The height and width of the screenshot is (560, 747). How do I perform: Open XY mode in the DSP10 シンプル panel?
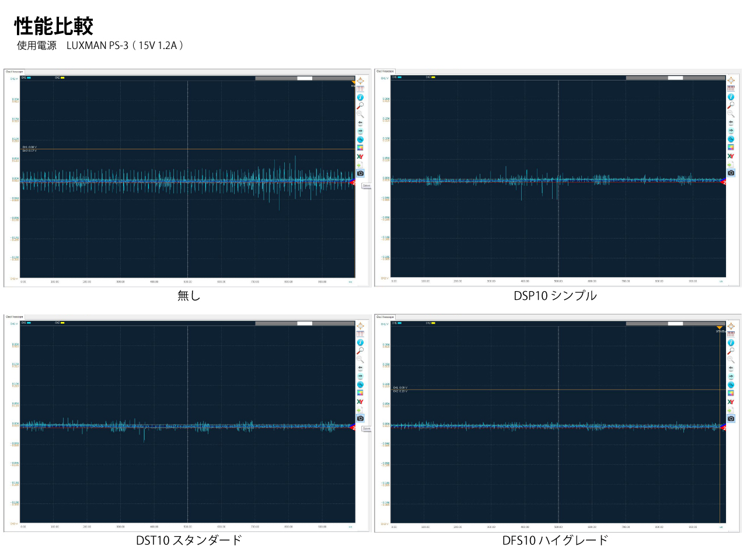[731, 156]
